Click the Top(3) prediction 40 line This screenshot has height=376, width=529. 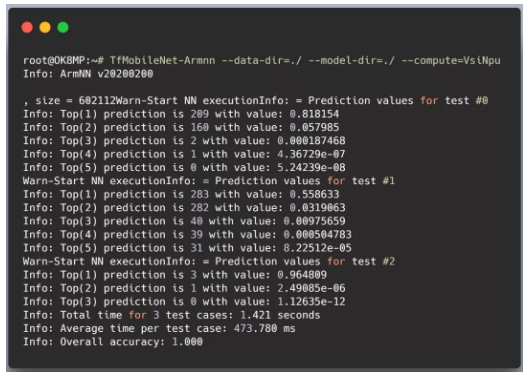click(184, 221)
